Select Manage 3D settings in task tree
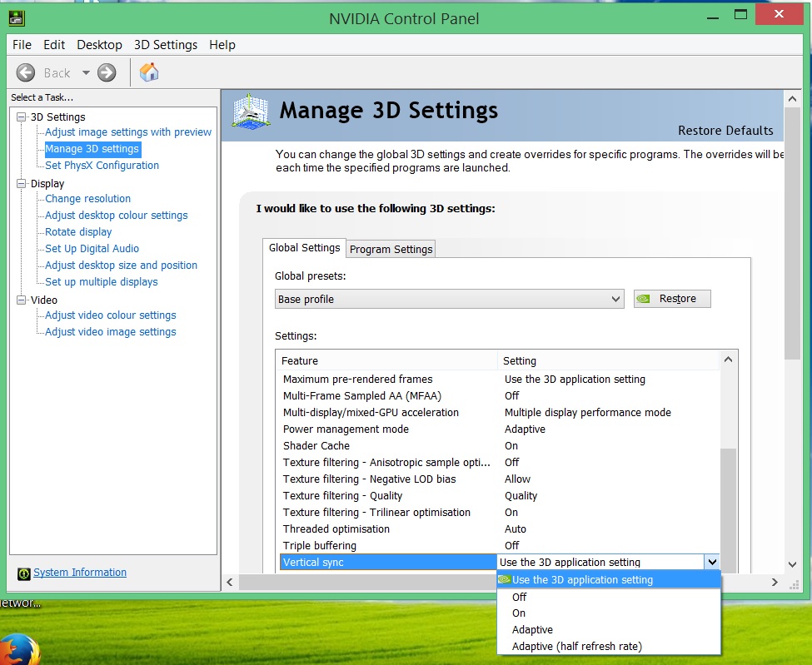 tap(92, 149)
